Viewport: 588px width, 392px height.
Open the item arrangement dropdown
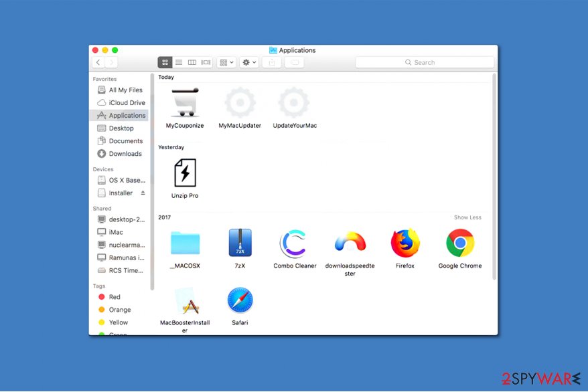(x=226, y=62)
